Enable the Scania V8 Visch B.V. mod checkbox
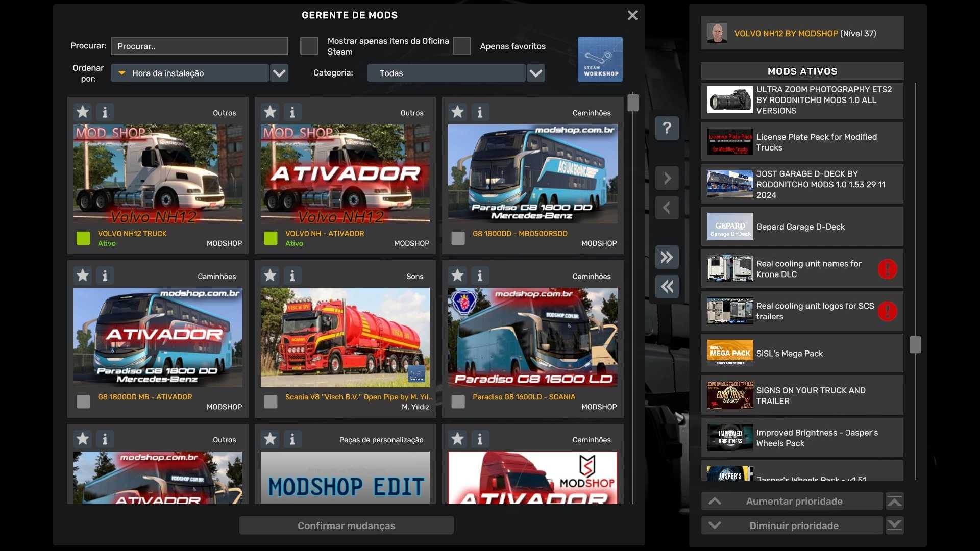The image size is (980, 551). coord(271,402)
